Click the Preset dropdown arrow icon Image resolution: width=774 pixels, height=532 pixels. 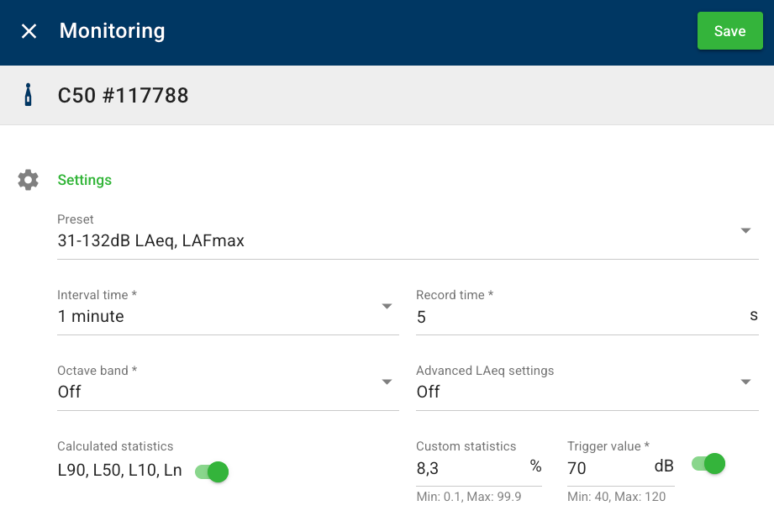[x=745, y=231]
